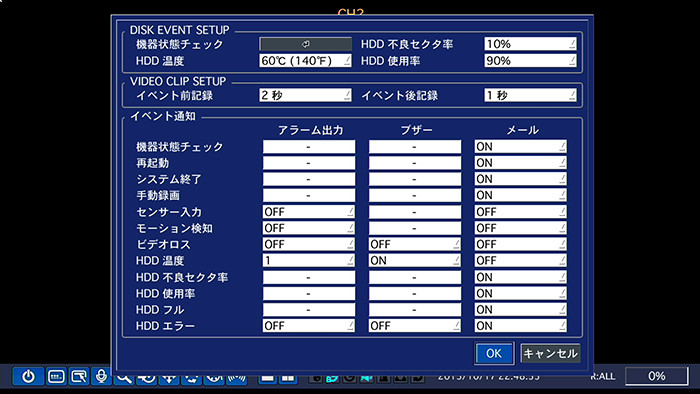This screenshot has height=394, width=700.
Task: Open the アラーム出力 dropdown for HDD 温度 showing 1
Action: 309,261
